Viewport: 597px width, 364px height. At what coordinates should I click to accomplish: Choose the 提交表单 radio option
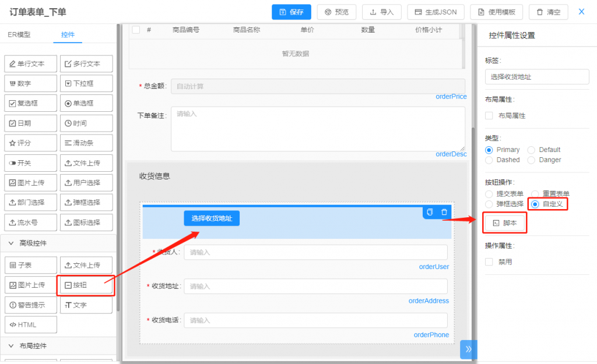pyautogui.click(x=489, y=194)
